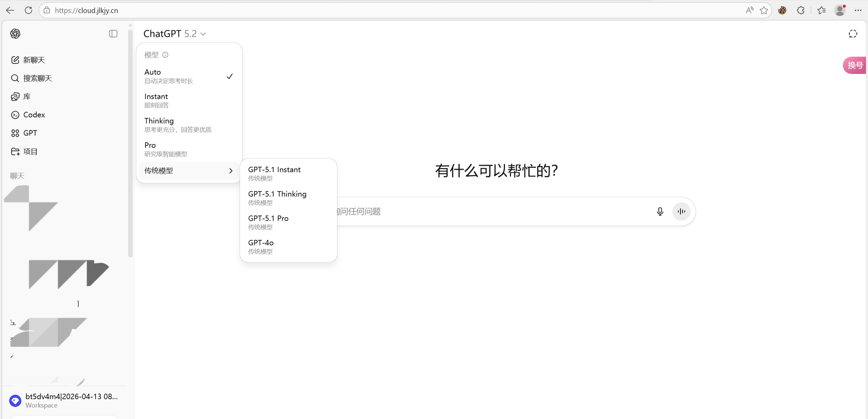The height and width of the screenshot is (419, 868).
Task: Click the microphone icon in the input bar
Action: pos(660,211)
